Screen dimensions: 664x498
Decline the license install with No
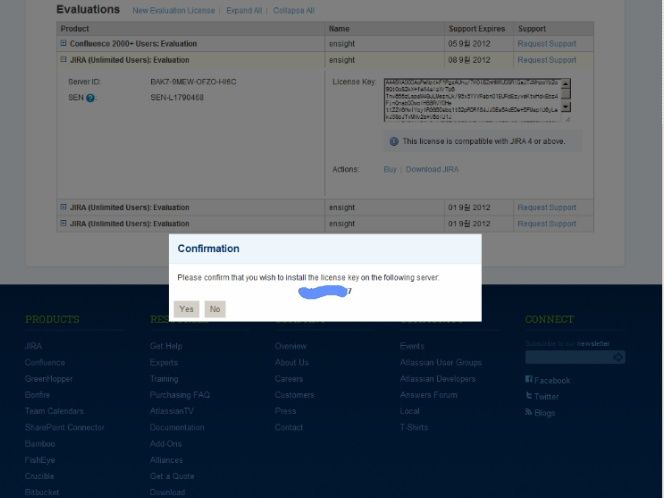pos(215,309)
